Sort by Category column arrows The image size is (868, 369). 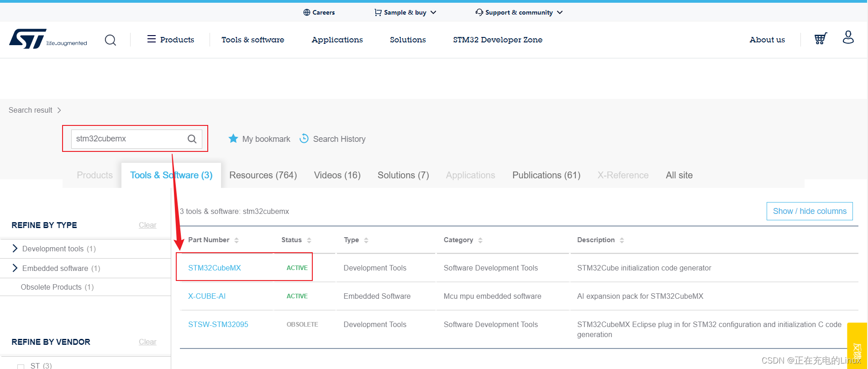click(x=480, y=240)
